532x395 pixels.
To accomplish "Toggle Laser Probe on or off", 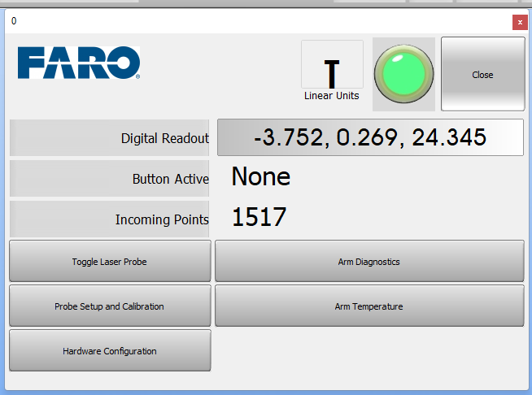I will 110,262.
